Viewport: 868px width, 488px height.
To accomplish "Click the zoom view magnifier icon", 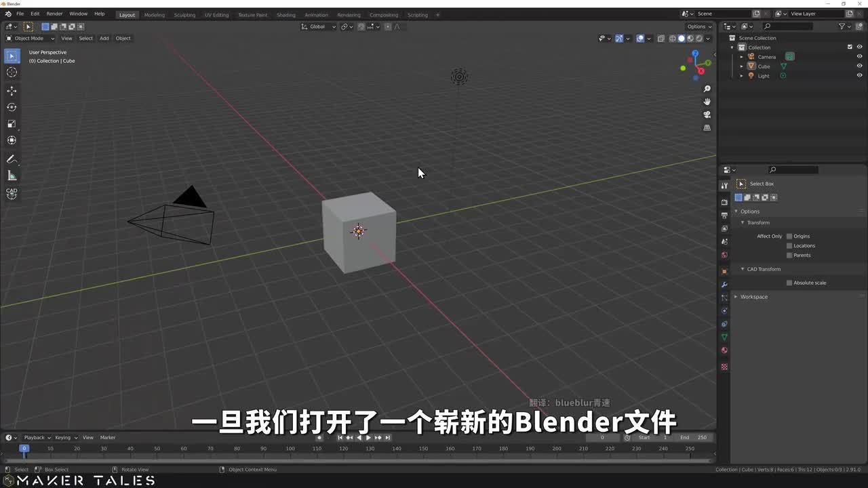I will tap(707, 89).
